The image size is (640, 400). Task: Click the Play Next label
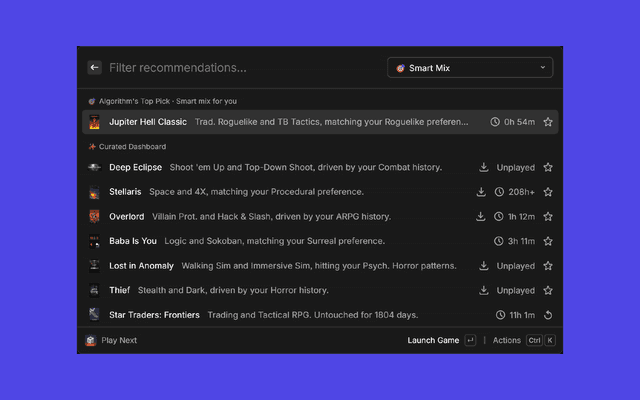click(x=119, y=340)
